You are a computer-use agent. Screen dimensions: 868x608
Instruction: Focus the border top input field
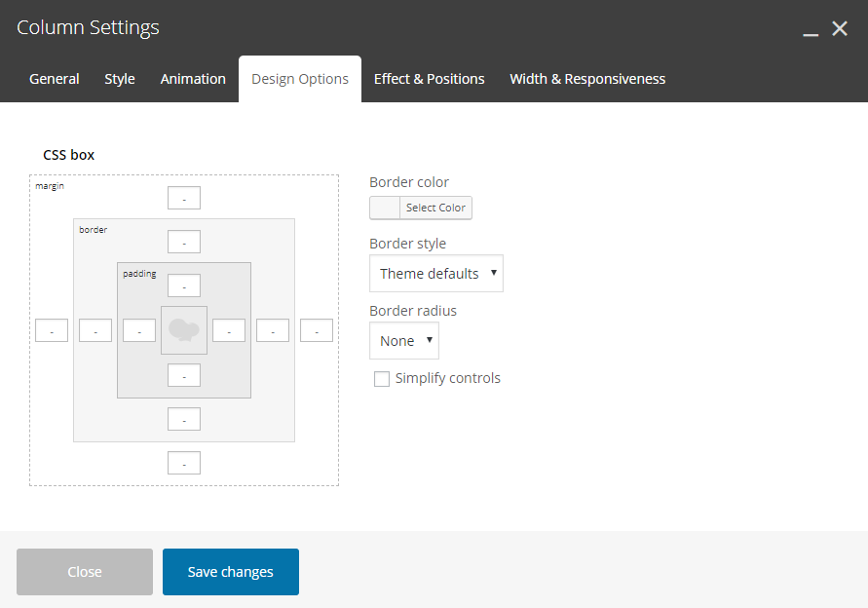click(x=184, y=242)
